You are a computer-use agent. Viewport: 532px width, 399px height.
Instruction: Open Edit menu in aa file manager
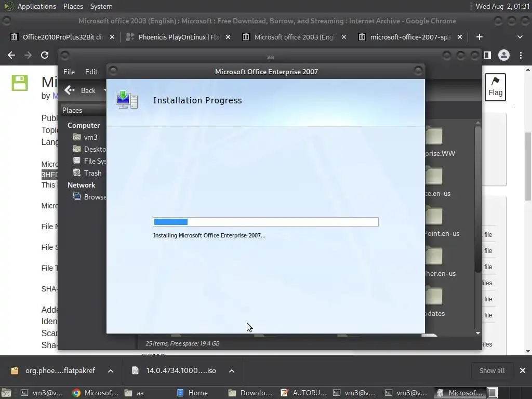[x=91, y=72]
